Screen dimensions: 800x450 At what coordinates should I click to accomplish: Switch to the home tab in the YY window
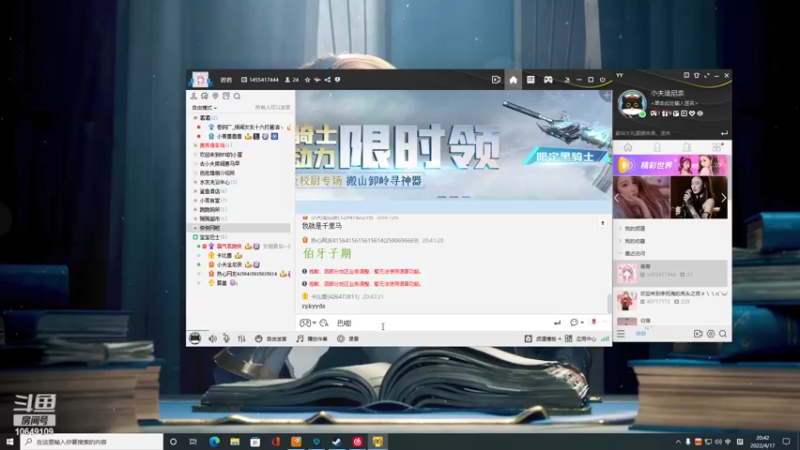pos(628,147)
